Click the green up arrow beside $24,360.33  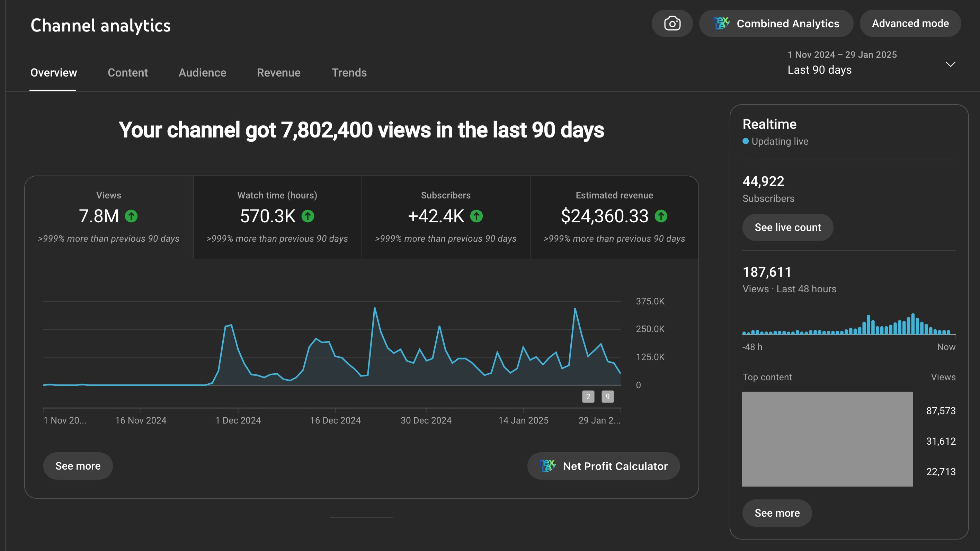[661, 216]
